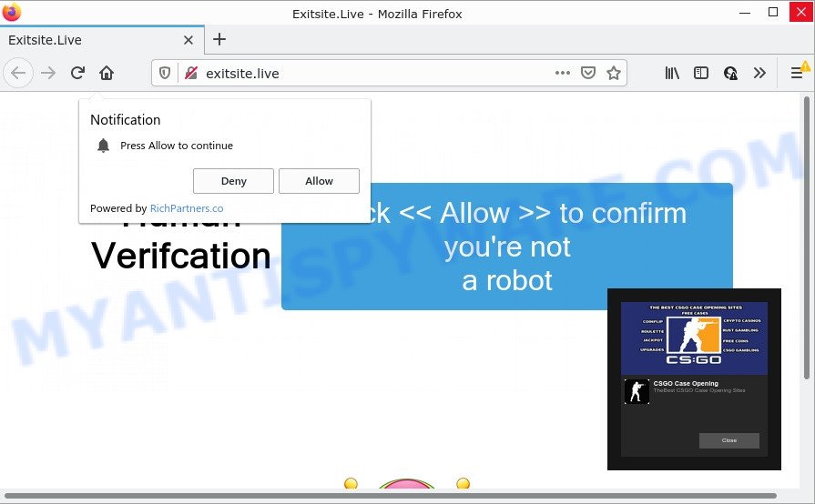Screen dimensions: 815x504
Task: Click the Verifcation heading text
Action: coord(181,256)
